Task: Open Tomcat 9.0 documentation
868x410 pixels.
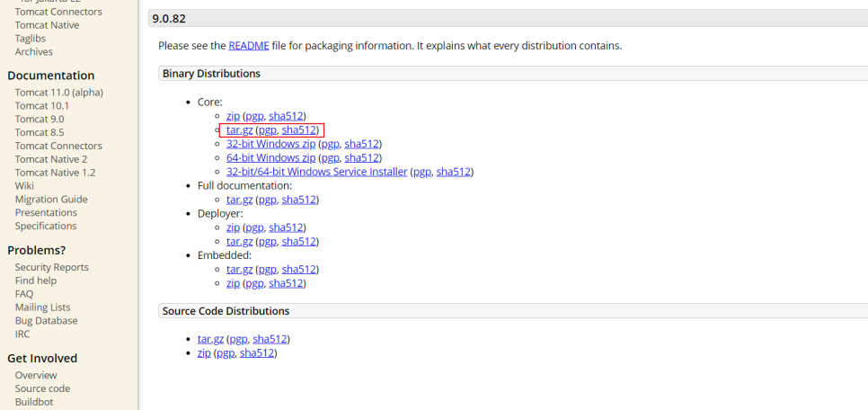Action: [x=40, y=119]
